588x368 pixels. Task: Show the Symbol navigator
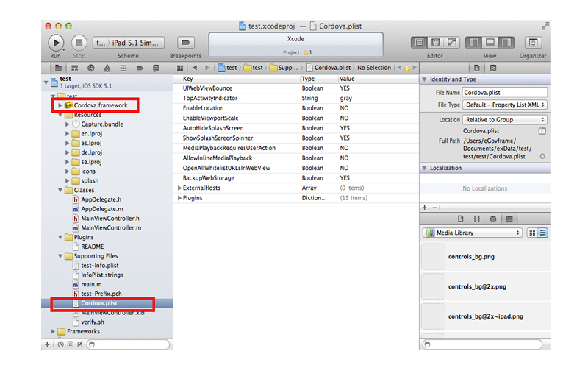75,68
